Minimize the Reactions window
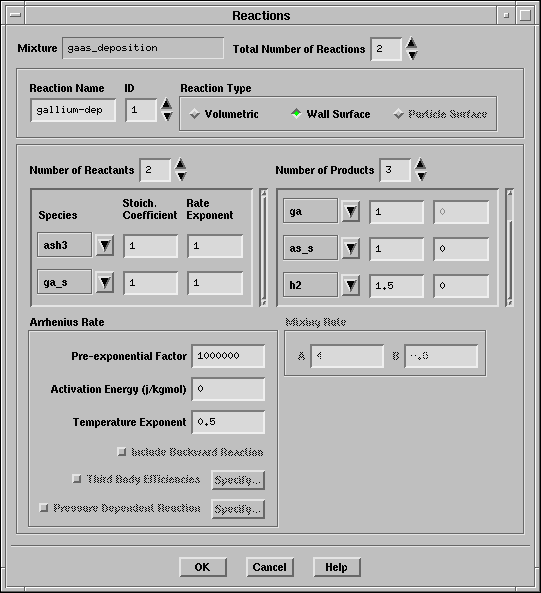 [x=506, y=15]
